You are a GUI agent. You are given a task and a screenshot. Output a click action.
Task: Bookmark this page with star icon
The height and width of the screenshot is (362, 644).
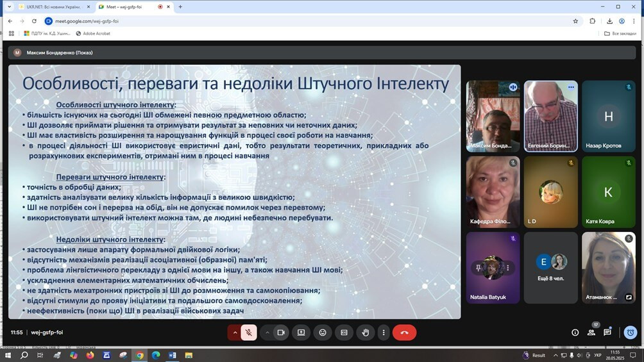click(x=575, y=21)
